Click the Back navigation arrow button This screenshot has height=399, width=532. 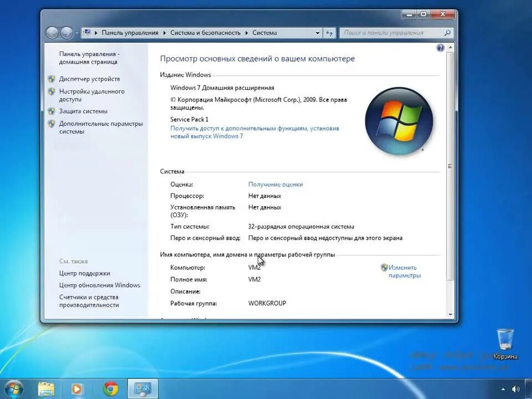pyautogui.click(x=52, y=33)
